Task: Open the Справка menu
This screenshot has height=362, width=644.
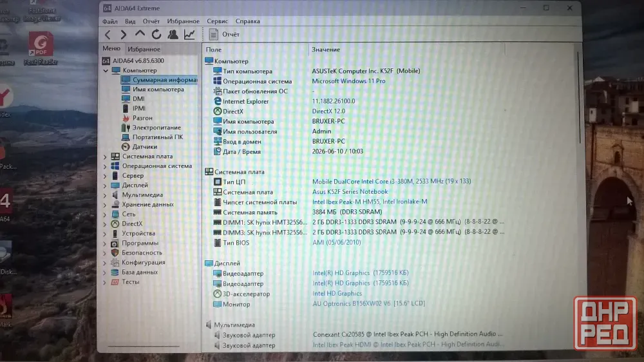Action: point(248,21)
